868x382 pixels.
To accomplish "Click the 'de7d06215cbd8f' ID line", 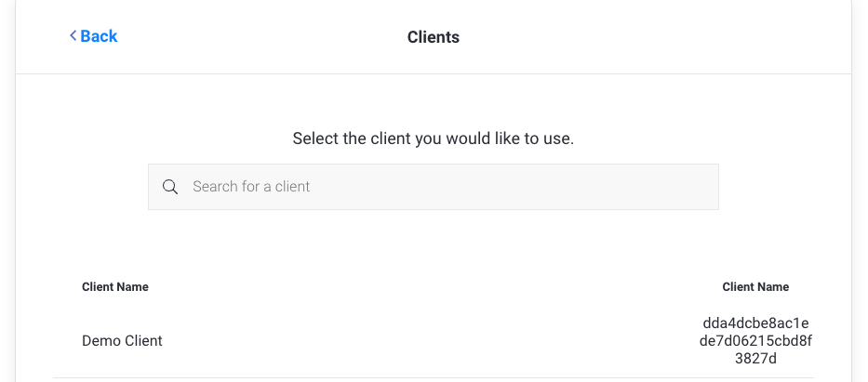I will [x=754, y=341].
